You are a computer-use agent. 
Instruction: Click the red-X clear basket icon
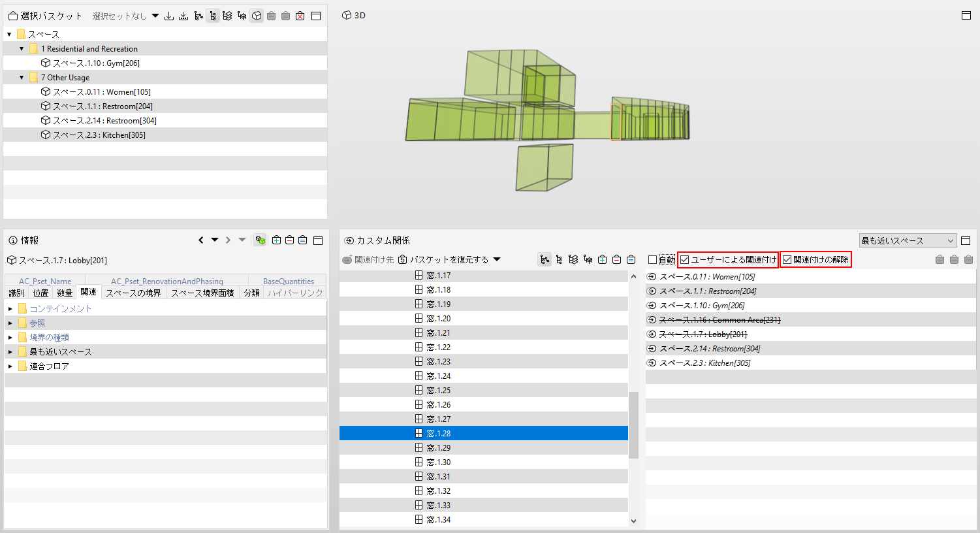[300, 16]
